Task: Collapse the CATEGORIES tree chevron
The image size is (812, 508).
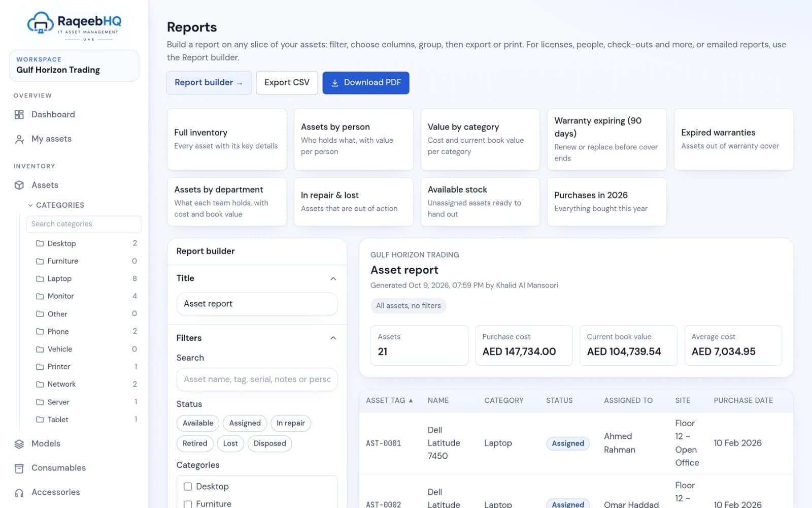Action: coord(30,205)
